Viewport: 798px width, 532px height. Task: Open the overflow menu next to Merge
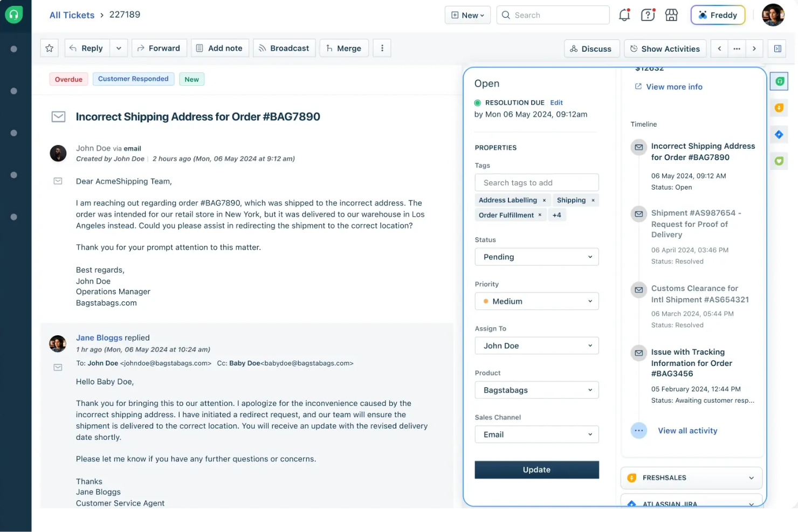point(382,48)
